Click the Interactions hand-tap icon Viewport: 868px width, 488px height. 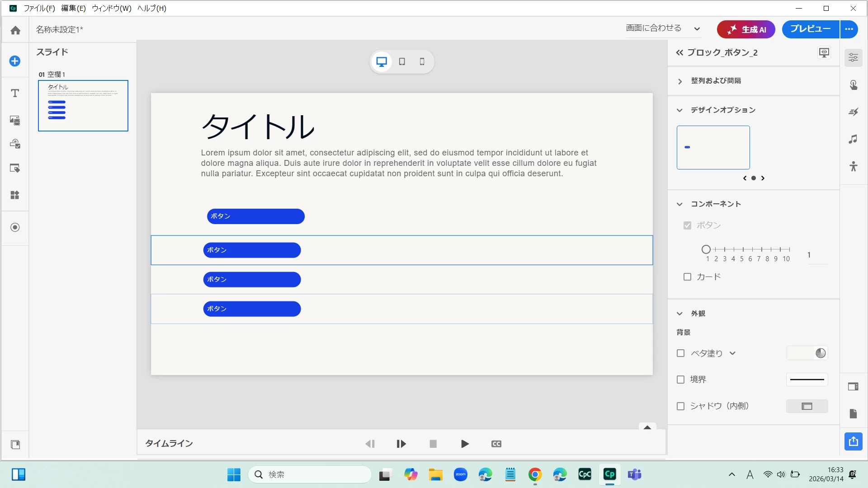coord(853,85)
